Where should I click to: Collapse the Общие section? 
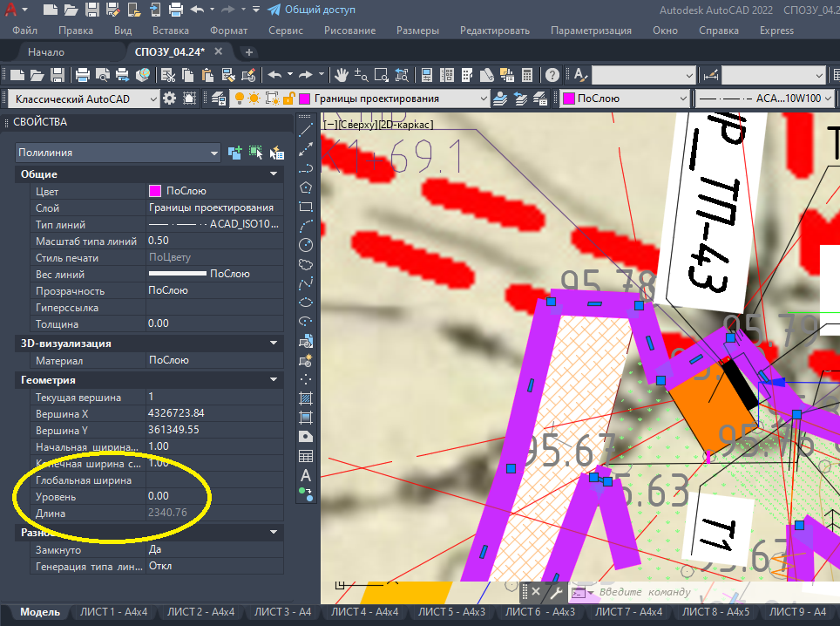[274, 174]
